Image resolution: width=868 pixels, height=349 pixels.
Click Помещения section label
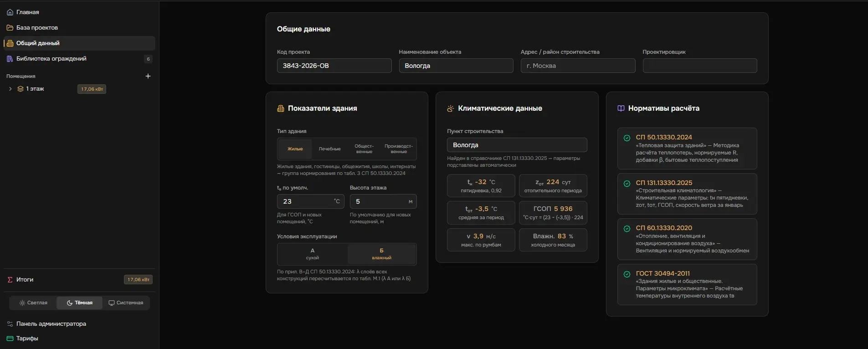pos(21,76)
